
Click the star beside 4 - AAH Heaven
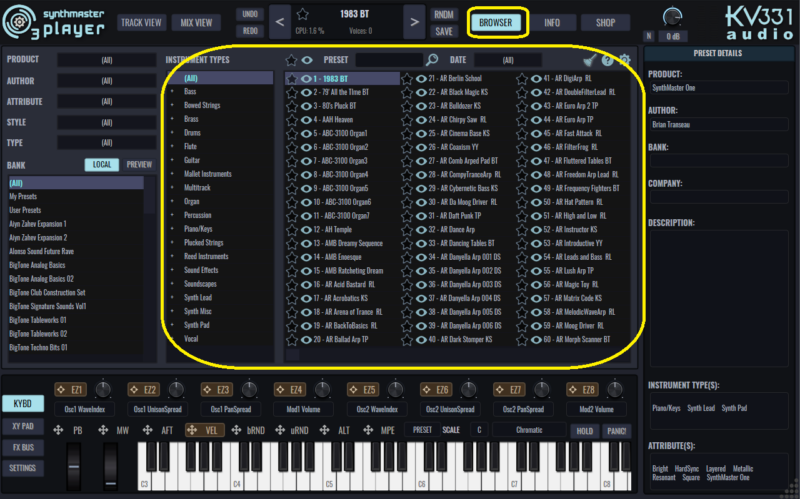(x=291, y=119)
